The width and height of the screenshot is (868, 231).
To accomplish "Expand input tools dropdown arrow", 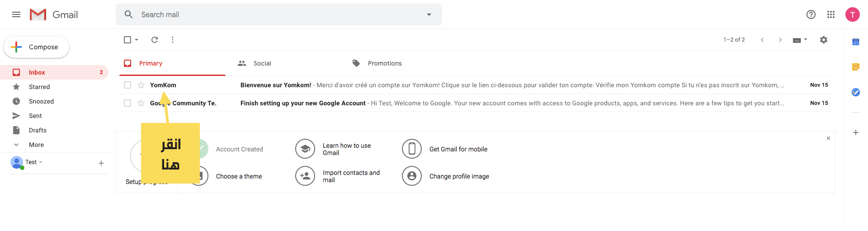I will (x=806, y=40).
